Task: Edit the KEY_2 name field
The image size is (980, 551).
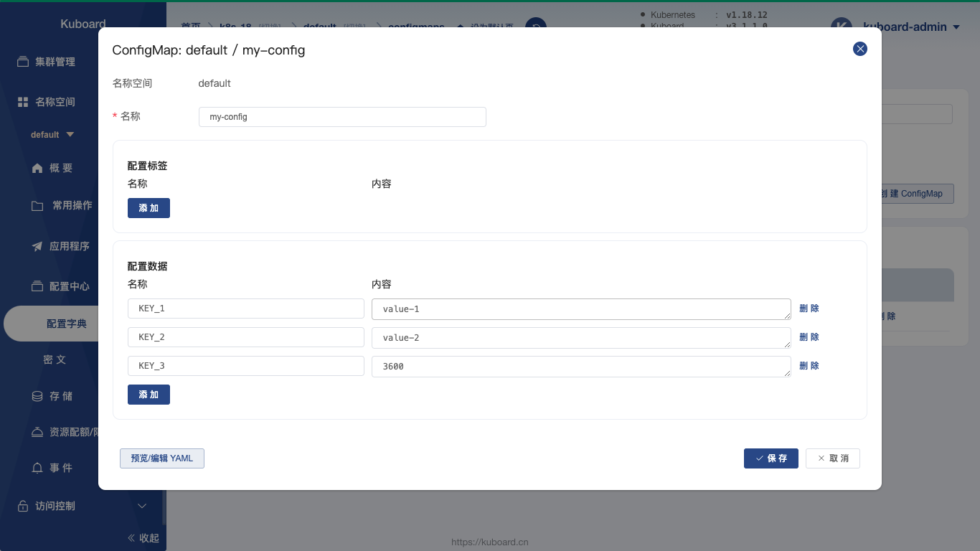Action: click(246, 337)
